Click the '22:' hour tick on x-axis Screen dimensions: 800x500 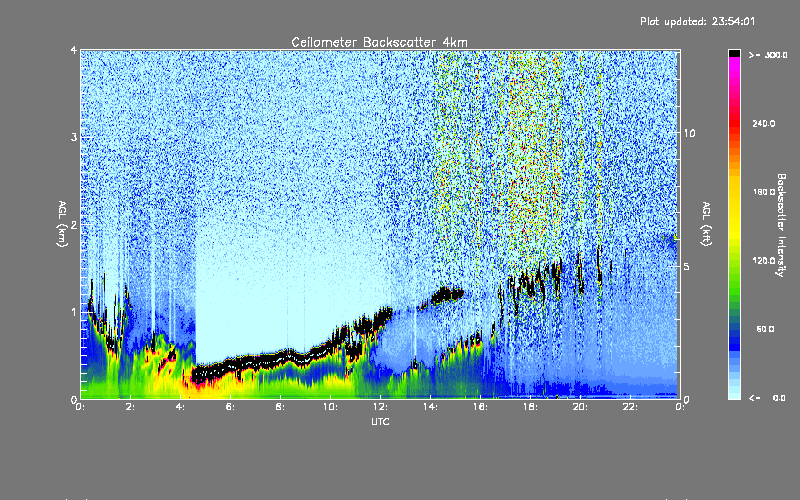coord(630,407)
